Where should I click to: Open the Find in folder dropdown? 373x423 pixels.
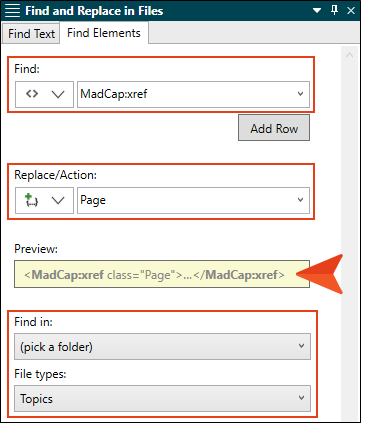point(162,346)
